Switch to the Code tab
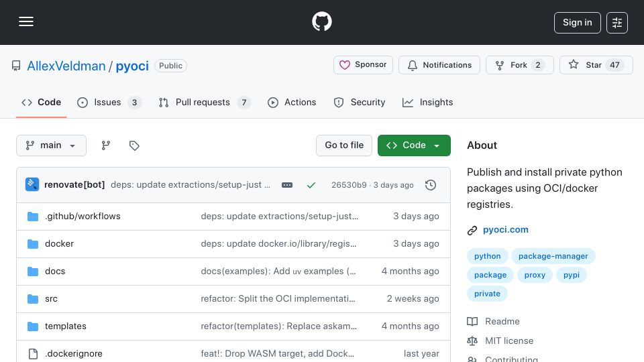The width and height of the screenshot is (644, 362). [41, 102]
